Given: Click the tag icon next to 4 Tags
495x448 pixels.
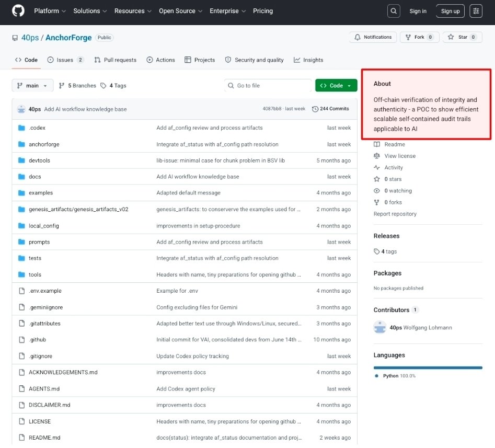Looking at the screenshot, I should tap(103, 86).
